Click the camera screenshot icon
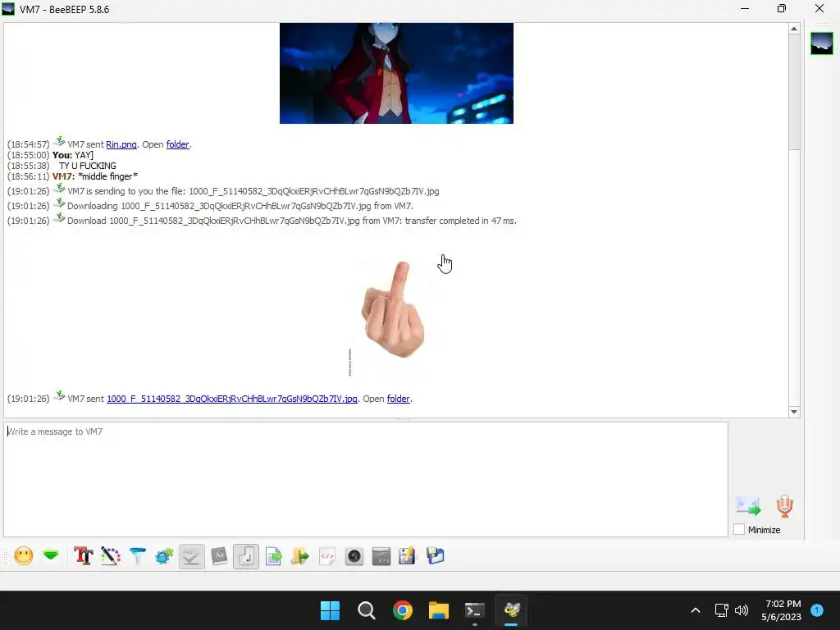 [354, 556]
